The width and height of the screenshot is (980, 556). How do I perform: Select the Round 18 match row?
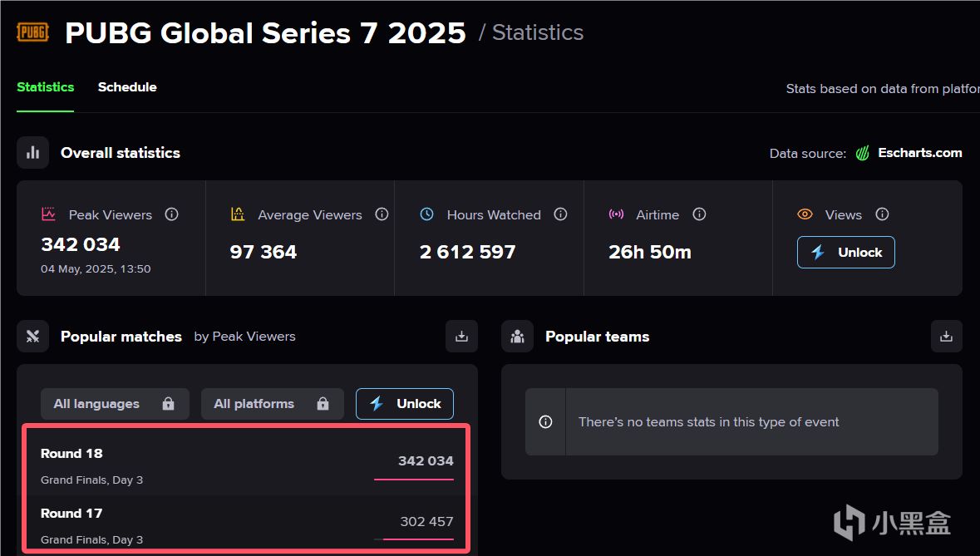pyautogui.click(x=247, y=465)
